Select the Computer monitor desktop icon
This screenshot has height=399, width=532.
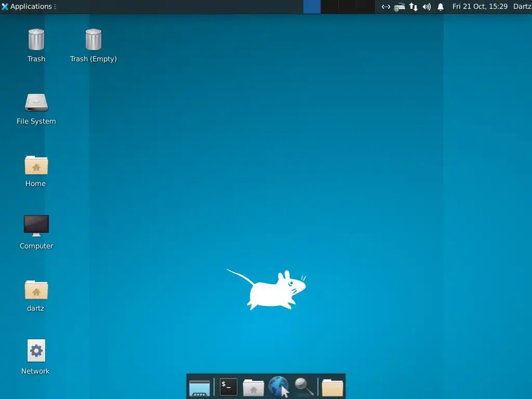[36, 225]
